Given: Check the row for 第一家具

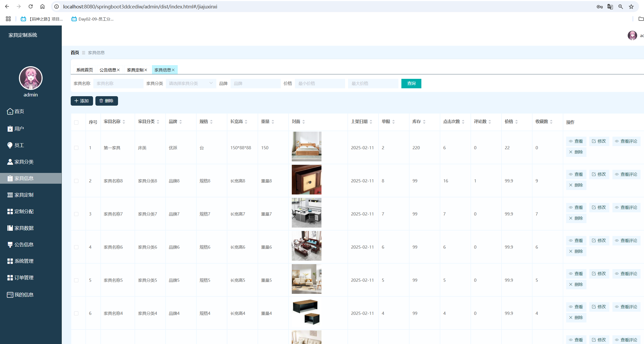Looking at the screenshot, I should (x=76, y=148).
